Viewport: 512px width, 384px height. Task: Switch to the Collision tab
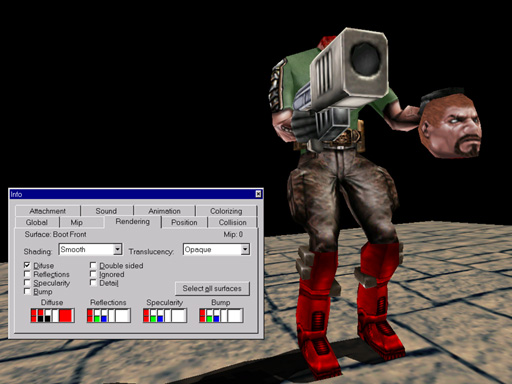tap(232, 222)
